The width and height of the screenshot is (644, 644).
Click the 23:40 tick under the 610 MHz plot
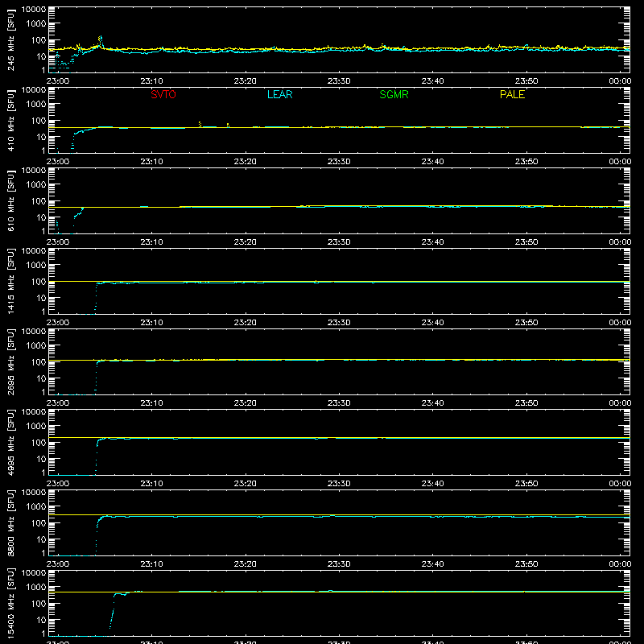pos(432,242)
